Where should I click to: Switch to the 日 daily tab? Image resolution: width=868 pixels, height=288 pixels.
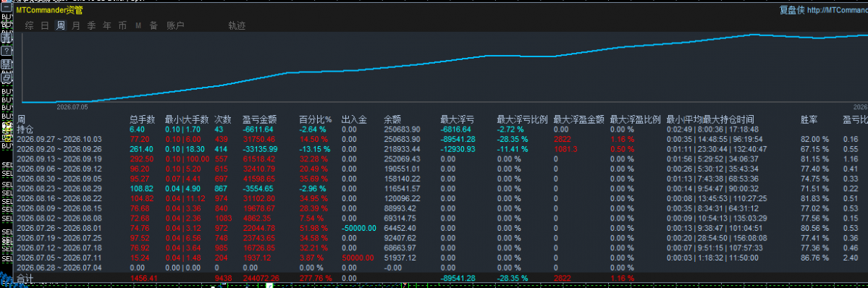45,25
